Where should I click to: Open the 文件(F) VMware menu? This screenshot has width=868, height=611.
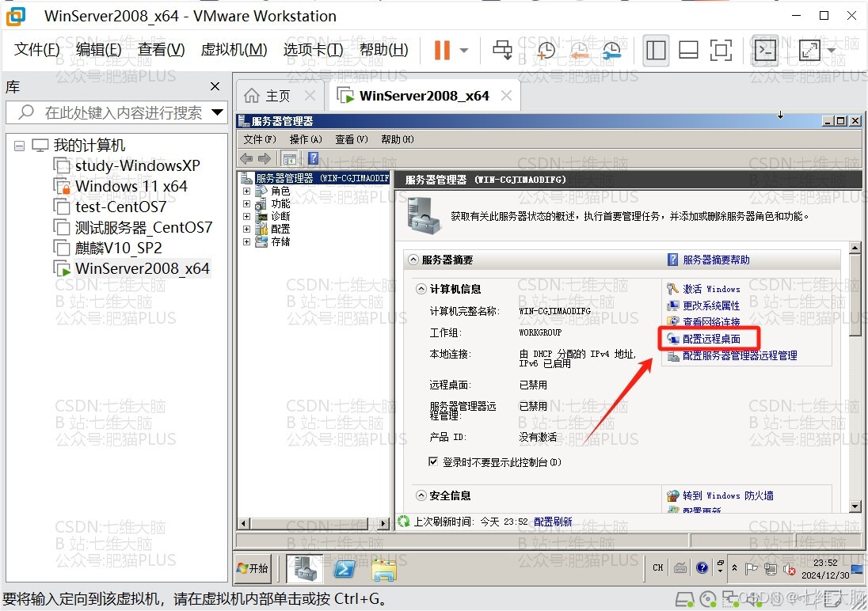click(x=36, y=50)
